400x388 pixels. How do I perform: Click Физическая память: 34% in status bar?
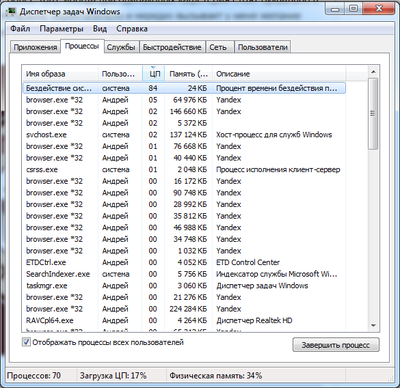click(x=215, y=376)
